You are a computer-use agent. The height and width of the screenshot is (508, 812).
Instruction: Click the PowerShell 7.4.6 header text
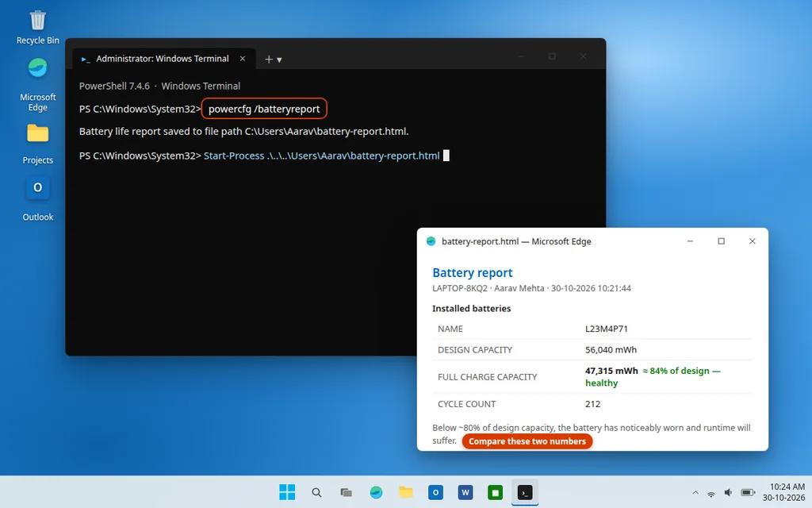(159, 86)
